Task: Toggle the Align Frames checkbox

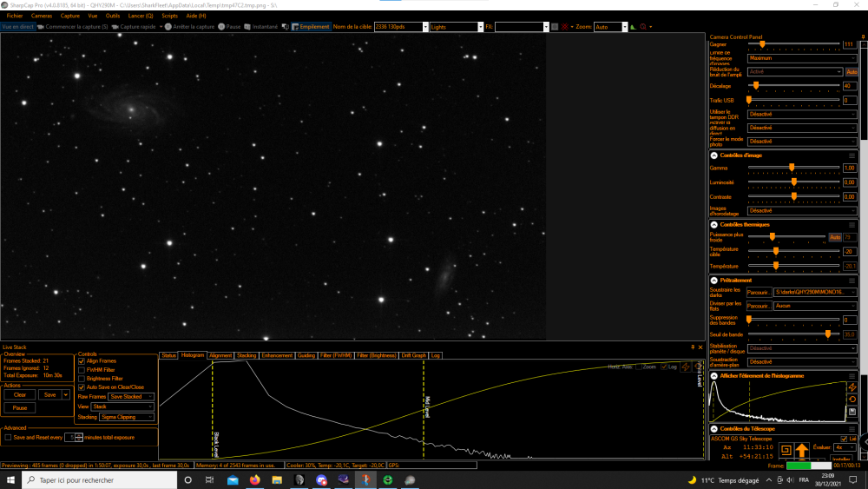Action: pos(82,361)
